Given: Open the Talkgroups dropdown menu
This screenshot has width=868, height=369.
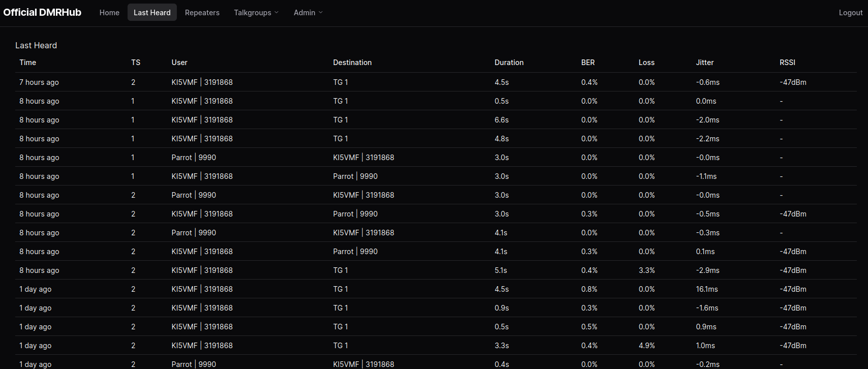Looking at the screenshot, I should click(x=256, y=13).
